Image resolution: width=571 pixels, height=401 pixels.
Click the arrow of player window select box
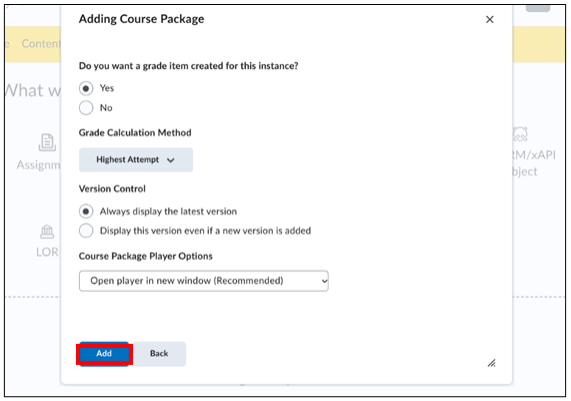323,281
